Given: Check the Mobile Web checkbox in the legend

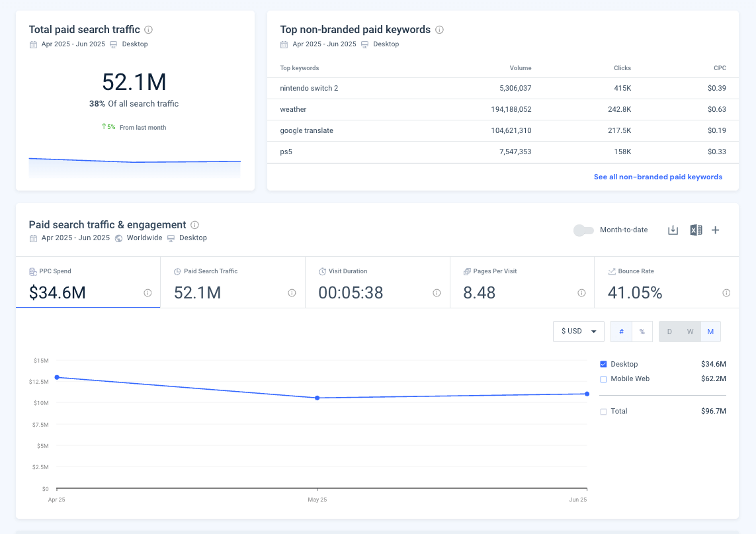Looking at the screenshot, I should [x=603, y=379].
